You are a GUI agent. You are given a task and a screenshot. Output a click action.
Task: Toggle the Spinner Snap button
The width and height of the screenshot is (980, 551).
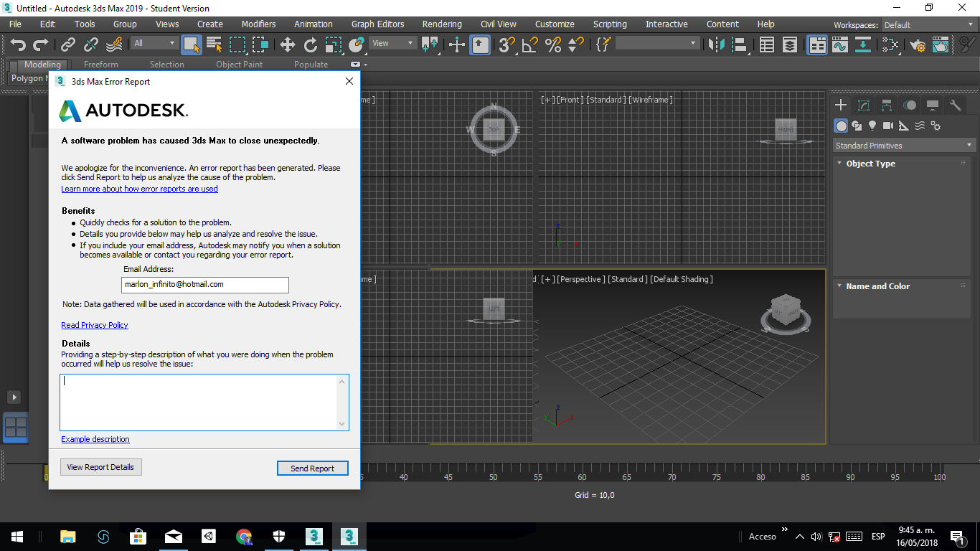click(x=576, y=45)
